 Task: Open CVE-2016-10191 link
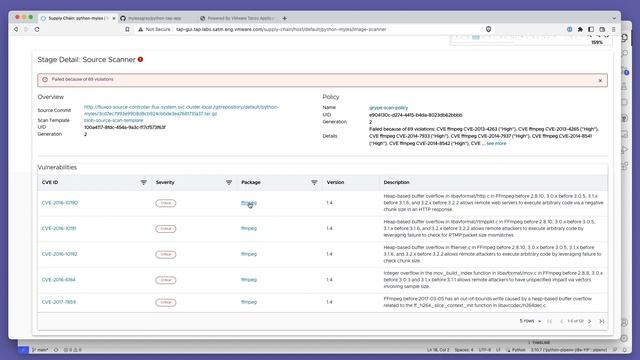pyautogui.click(x=59, y=229)
